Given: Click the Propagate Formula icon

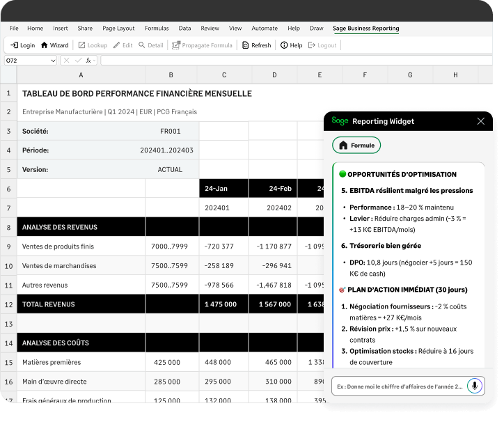Looking at the screenshot, I should click(176, 45).
